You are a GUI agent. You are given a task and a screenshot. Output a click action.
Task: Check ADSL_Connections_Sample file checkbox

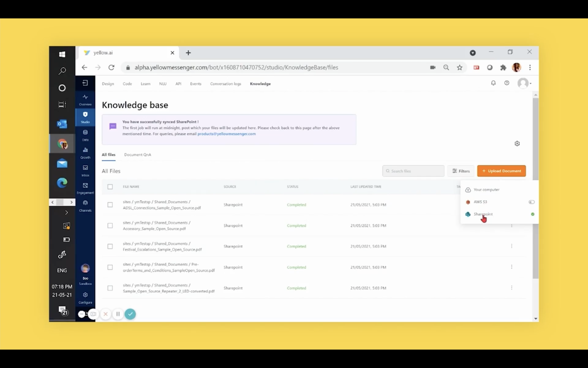110,205
